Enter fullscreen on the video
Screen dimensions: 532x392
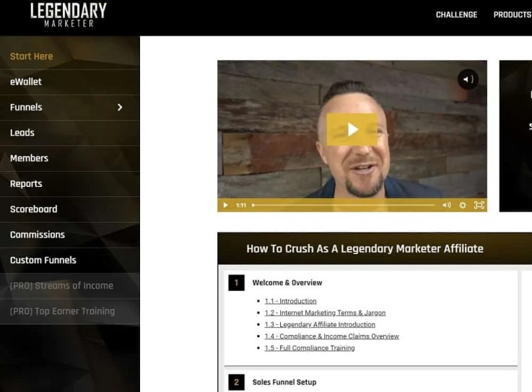[x=479, y=205]
